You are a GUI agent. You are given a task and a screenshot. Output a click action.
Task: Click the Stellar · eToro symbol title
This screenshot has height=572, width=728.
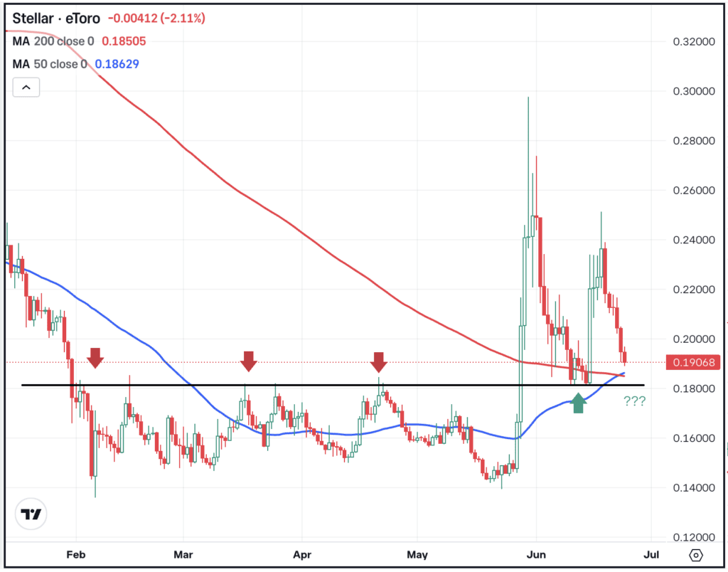point(56,18)
